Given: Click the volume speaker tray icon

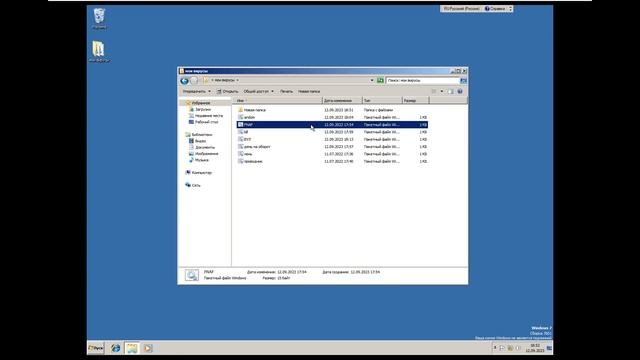Looking at the screenshot, I should pyautogui.click(x=518, y=348).
